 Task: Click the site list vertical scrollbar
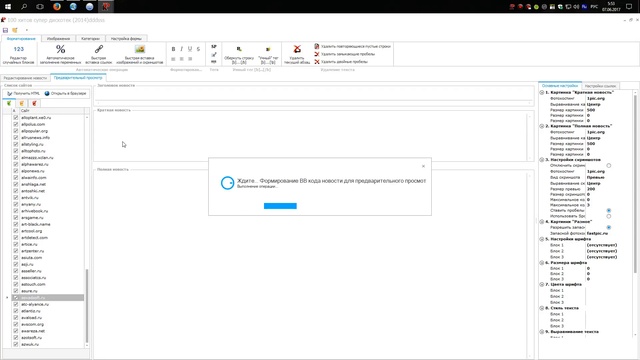click(x=87, y=306)
